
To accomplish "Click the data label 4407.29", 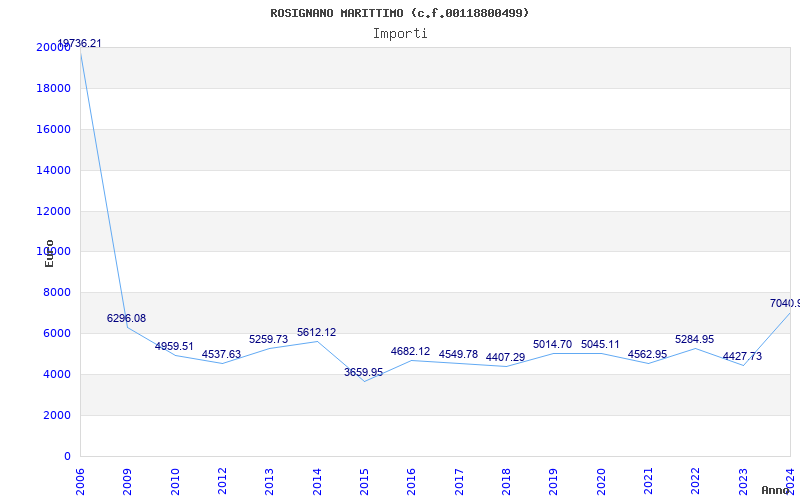I will [505, 357].
